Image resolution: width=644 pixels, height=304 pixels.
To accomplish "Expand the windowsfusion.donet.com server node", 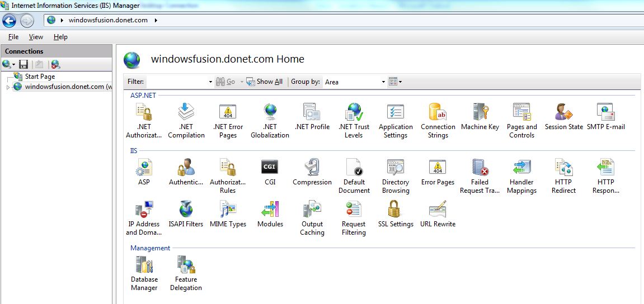I will (x=8, y=87).
